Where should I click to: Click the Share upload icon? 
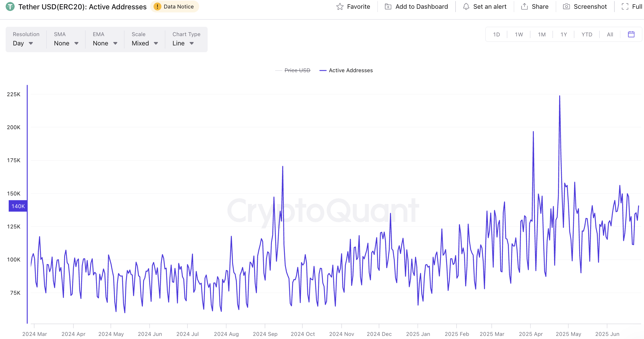coord(524,7)
